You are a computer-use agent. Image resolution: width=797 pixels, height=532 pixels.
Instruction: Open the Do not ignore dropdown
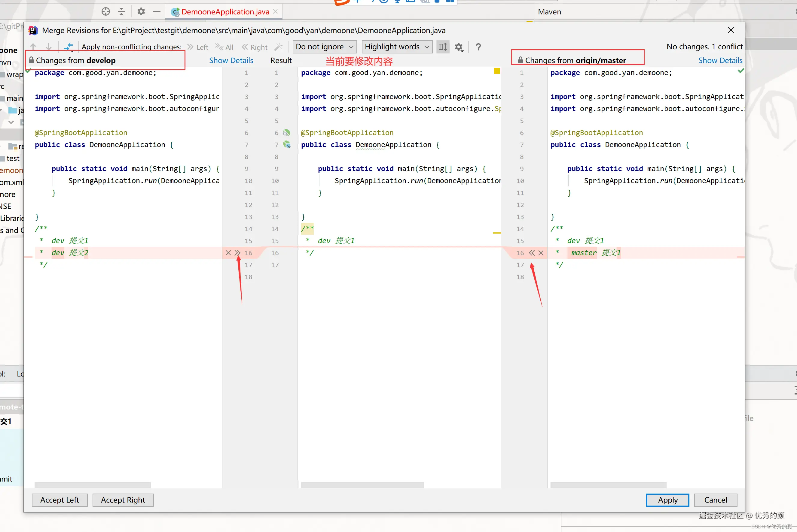pos(325,47)
